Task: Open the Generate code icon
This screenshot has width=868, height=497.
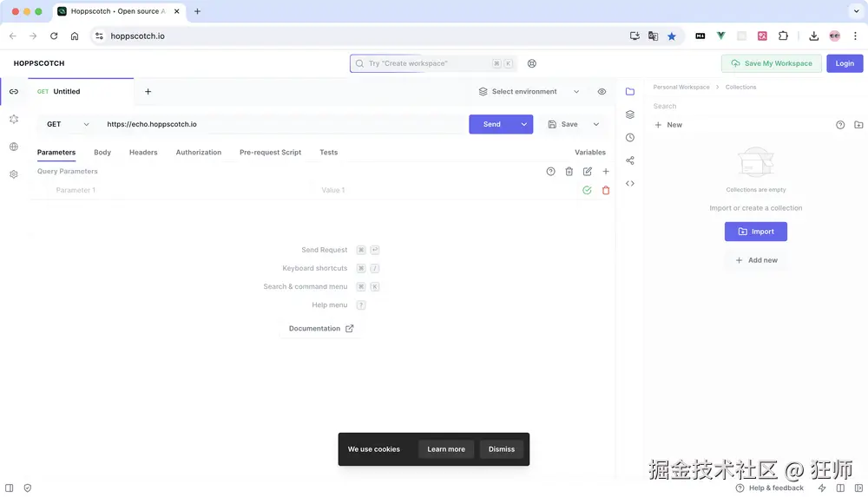Action: coord(630,183)
